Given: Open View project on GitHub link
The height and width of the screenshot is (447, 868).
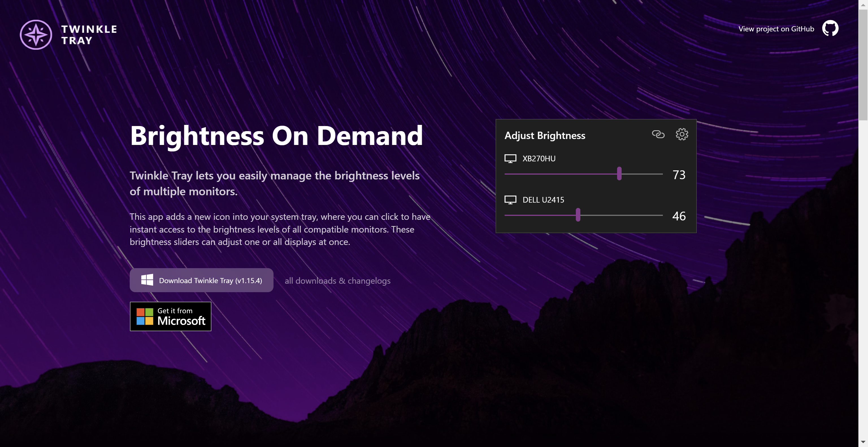Looking at the screenshot, I should 776,29.
